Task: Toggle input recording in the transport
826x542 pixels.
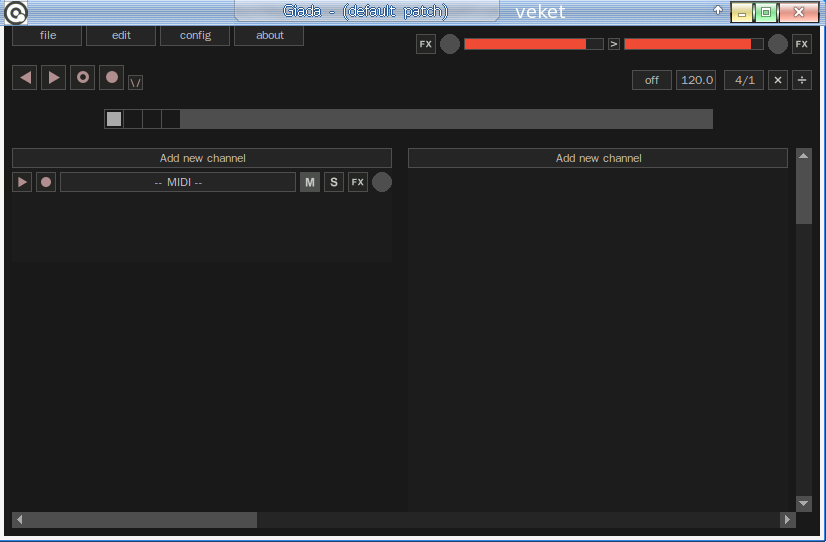Action: point(112,77)
